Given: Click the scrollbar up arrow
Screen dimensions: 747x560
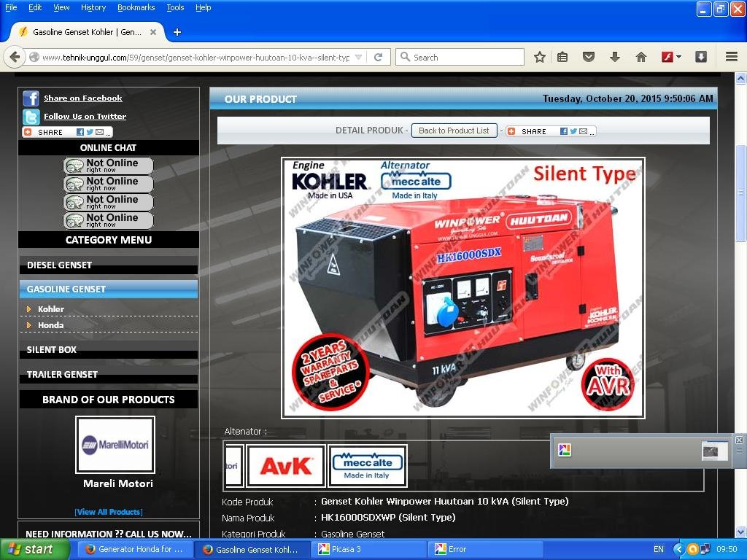Looking at the screenshot, I should [x=741, y=79].
